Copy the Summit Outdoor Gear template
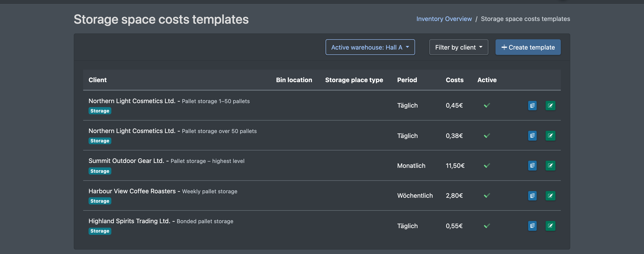Image resolution: width=644 pixels, height=254 pixels. [532, 166]
